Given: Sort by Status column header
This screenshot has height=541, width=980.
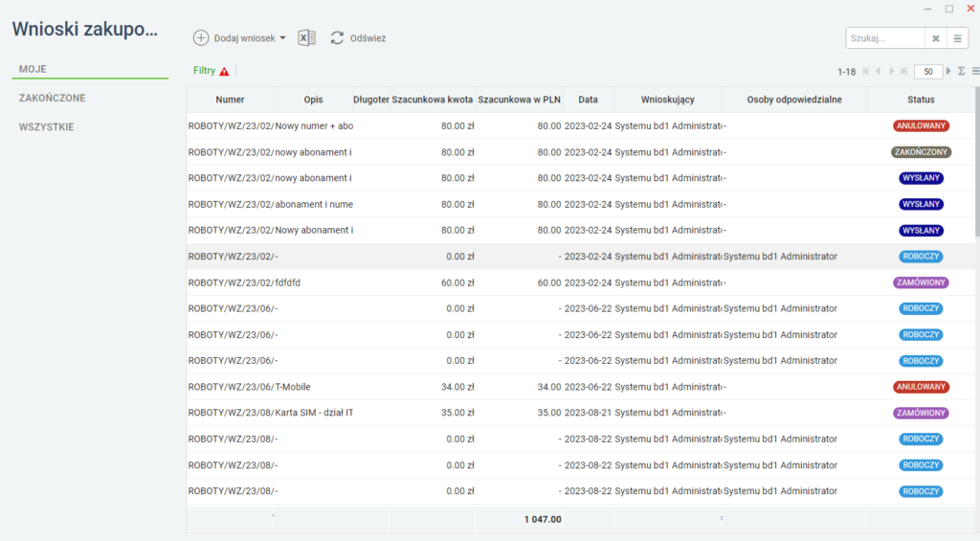Looking at the screenshot, I should (x=921, y=100).
